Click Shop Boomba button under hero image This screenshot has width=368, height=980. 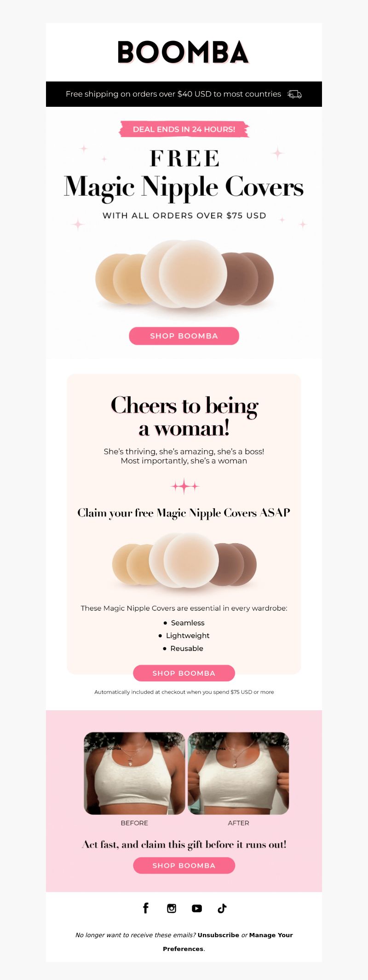point(184,336)
